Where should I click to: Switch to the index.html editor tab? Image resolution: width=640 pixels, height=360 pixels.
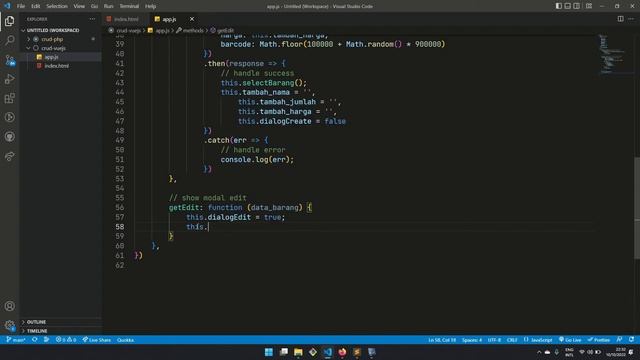[124, 19]
